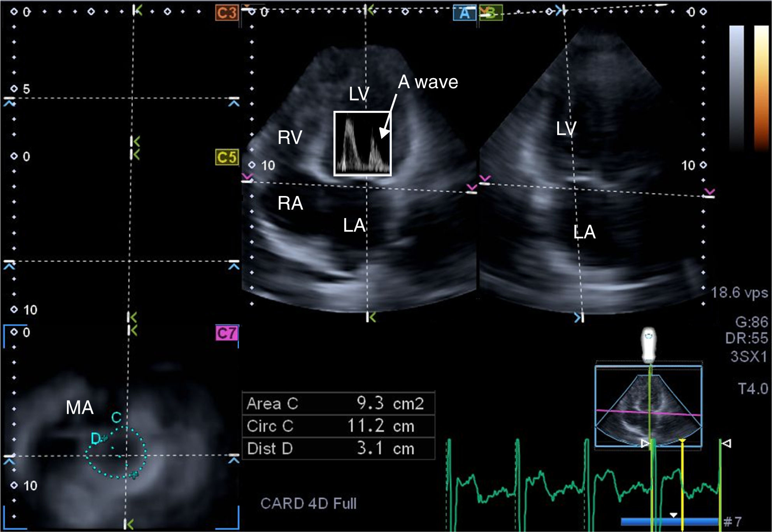Click the Area C measurement row
This screenshot has height=532, width=772.
coord(338,404)
